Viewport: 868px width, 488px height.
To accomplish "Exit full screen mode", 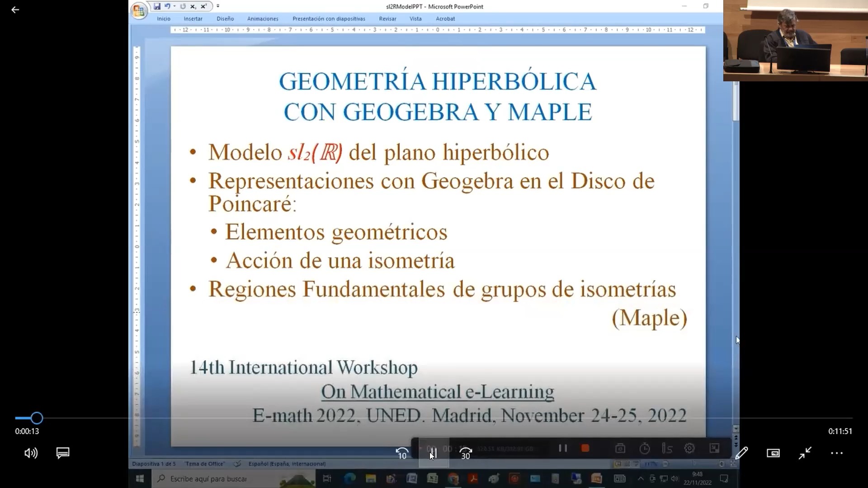I will [805, 453].
